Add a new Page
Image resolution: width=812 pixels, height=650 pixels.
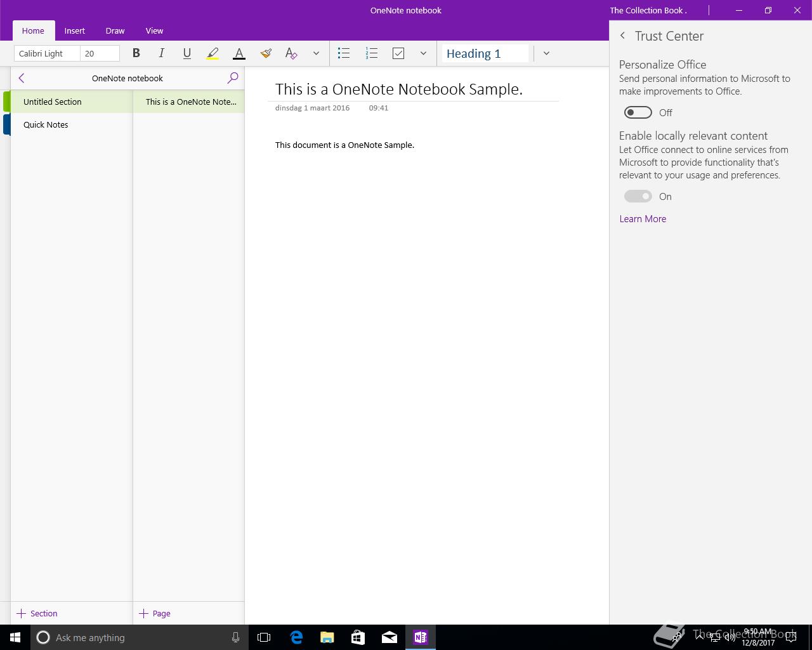(155, 613)
